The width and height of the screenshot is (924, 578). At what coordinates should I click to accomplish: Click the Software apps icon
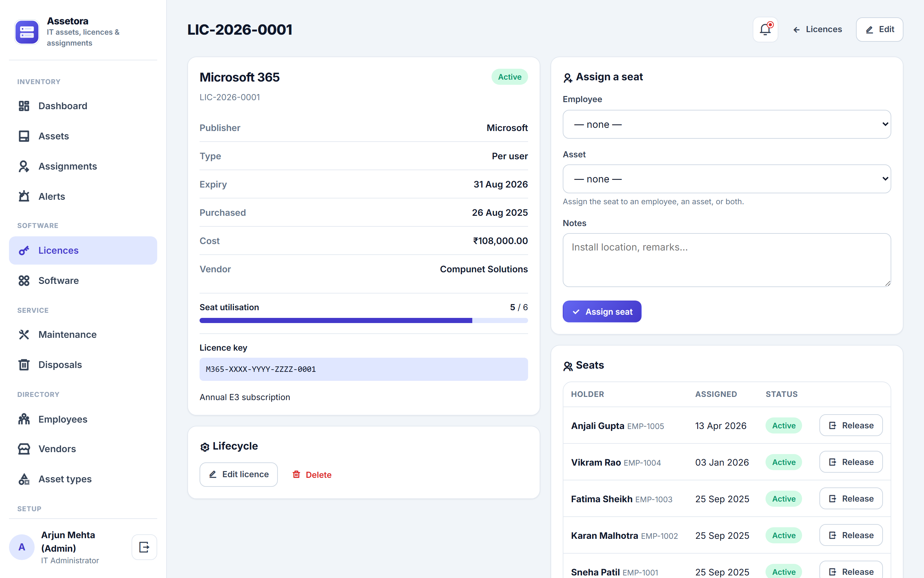[x=24, y=281]
